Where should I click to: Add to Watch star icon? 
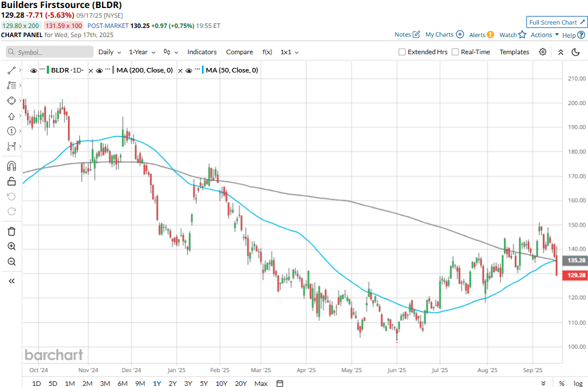pos(522,35)
